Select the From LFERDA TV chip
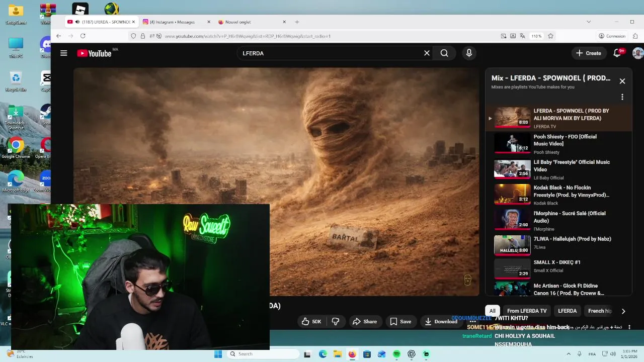 [526, 311]
